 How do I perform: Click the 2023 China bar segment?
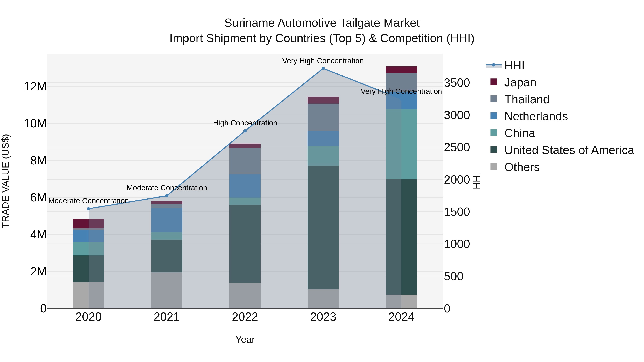(323, 156)
